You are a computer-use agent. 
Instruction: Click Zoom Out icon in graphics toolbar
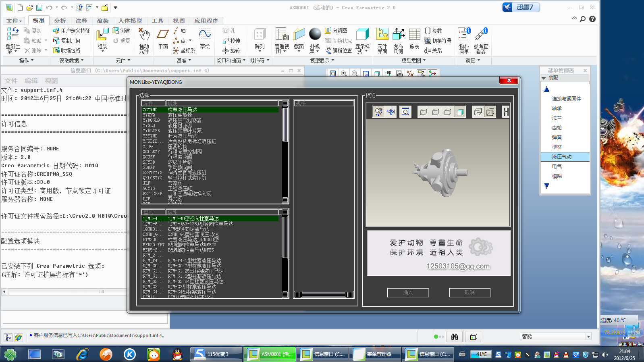pos(355,73)
